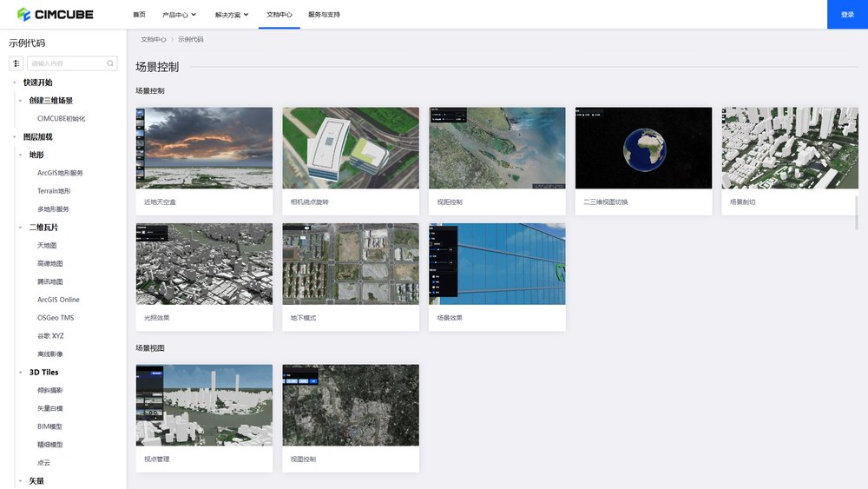Viewport: 868px width, 489px height.
Task: Collapse the 二维瓦片 tree group arrow
Action: point(20,228)
